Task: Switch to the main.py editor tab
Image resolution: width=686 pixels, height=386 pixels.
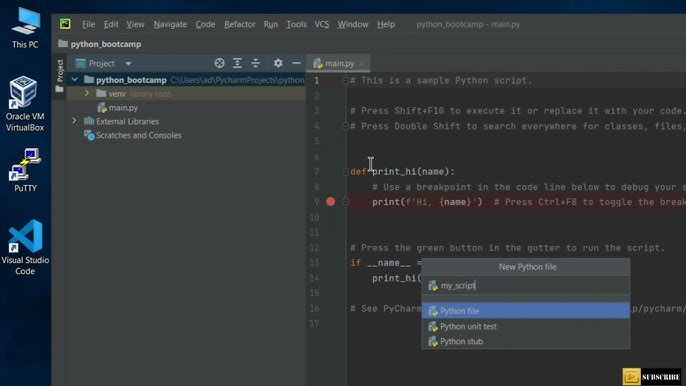Action: coord(335,63)
